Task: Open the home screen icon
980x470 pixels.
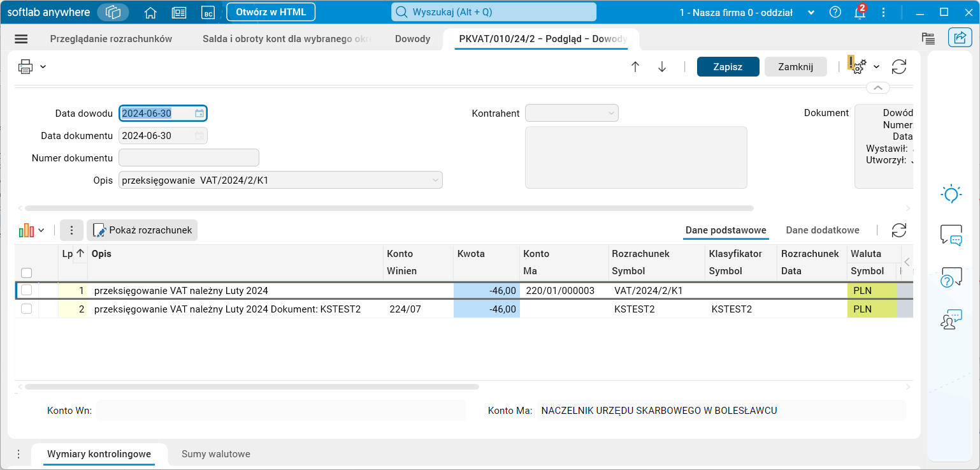Action: click(x=150, y=12)
